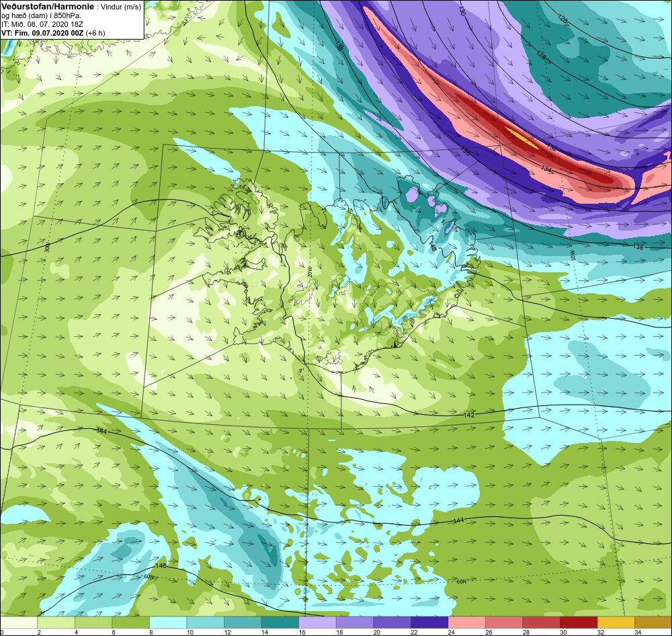The width and height of the screenshot is (672, 636).
Task: Pick the dark red 30–32 m/s legend swatch
Action: [x=578, y=622]
